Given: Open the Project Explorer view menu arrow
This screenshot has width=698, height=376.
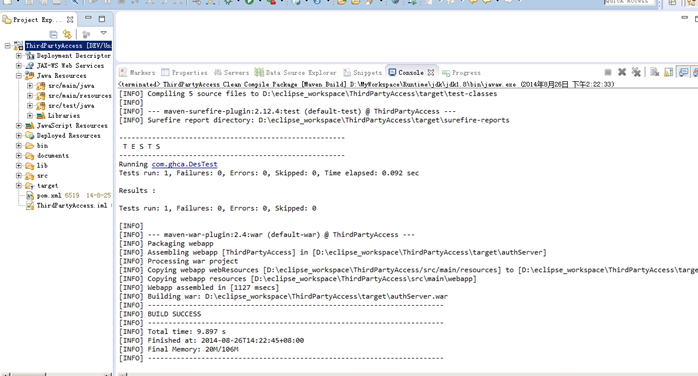Looking at the screenshot, I should coord(103,33).
